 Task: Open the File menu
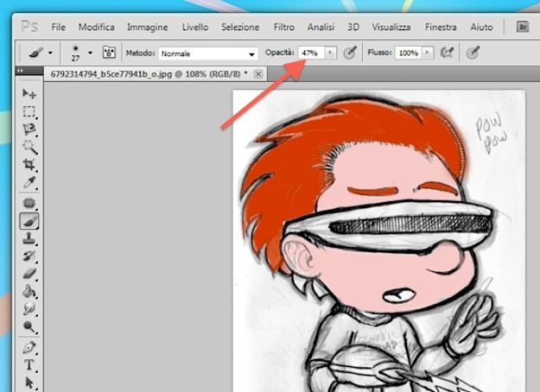tap(59, 27)
